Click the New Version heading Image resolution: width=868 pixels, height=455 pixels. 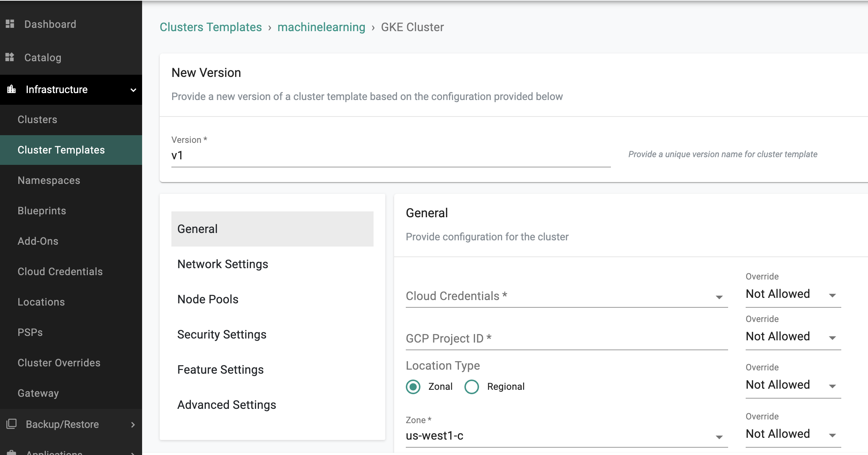pyautogui.click(x=206, y=73)
